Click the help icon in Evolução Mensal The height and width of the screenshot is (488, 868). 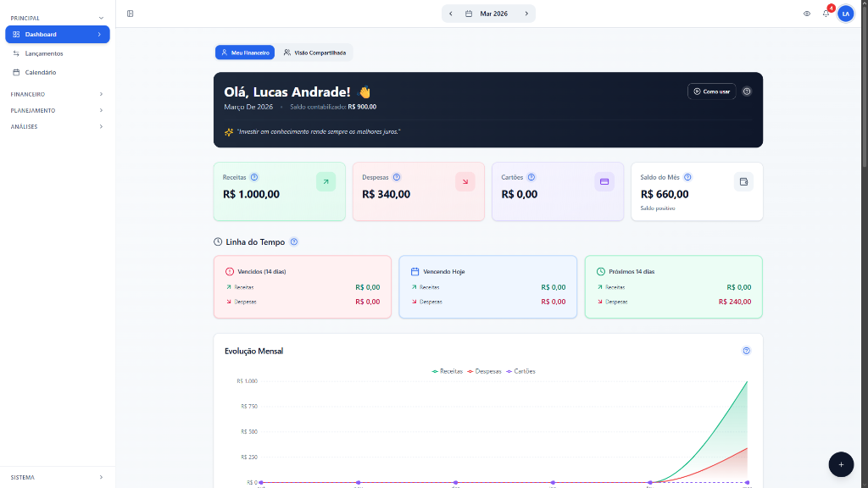coord(746,351)
